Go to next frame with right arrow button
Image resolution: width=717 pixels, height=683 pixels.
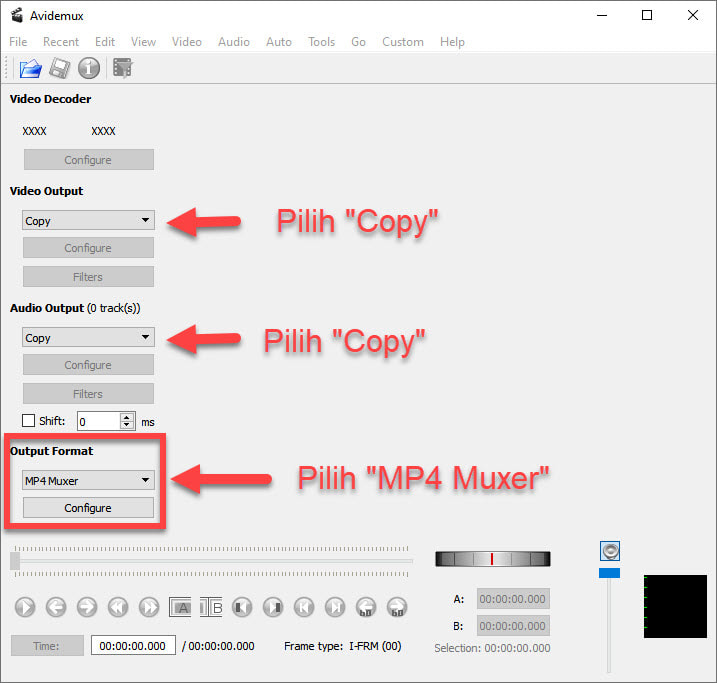[x=87, y=607]
